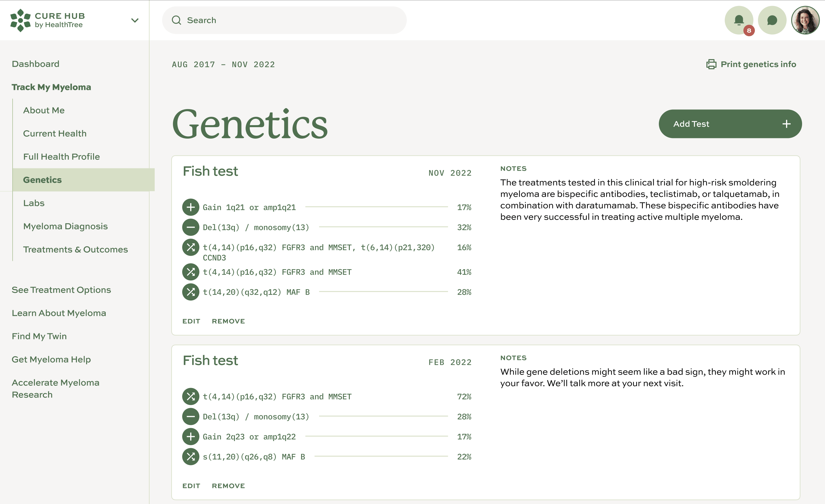The width and height of the screenshot is (825, 504).
Task: Click the Del(13q) 32% progress line
Action: (x=383, y=227)
